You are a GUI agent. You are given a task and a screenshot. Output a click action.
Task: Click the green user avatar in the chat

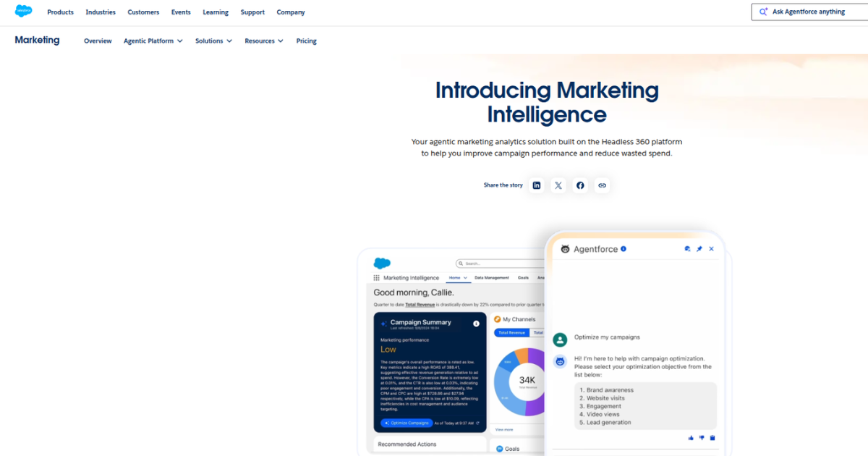point(560,339)
